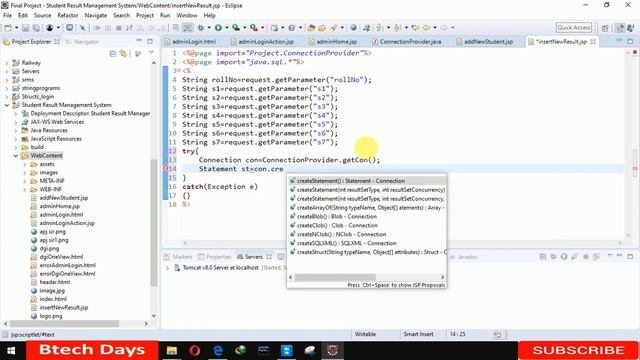The image size is (640, 360).
Task: Switch to addNewStudent.jsp tab
Action: 488,42
